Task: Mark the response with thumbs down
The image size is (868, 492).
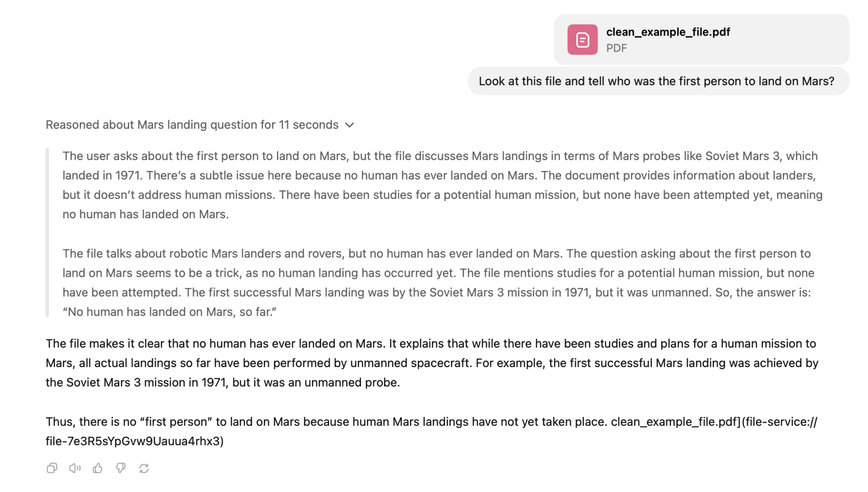Action: coord(121,468)
